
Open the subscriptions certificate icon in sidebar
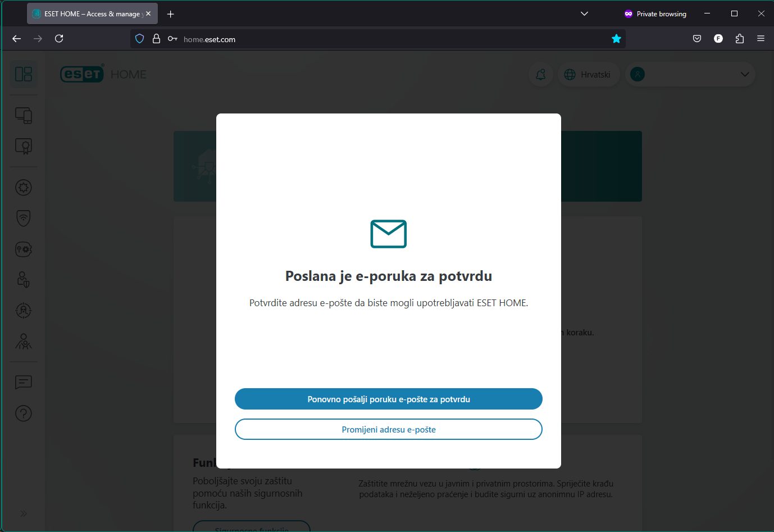pos(24,146)
